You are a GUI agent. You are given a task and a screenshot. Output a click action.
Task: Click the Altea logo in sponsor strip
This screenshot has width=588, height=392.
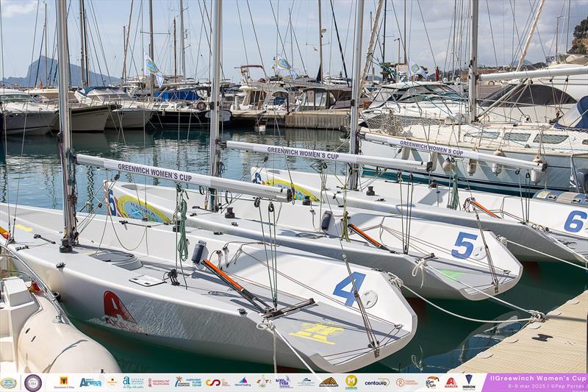point(90,382)
